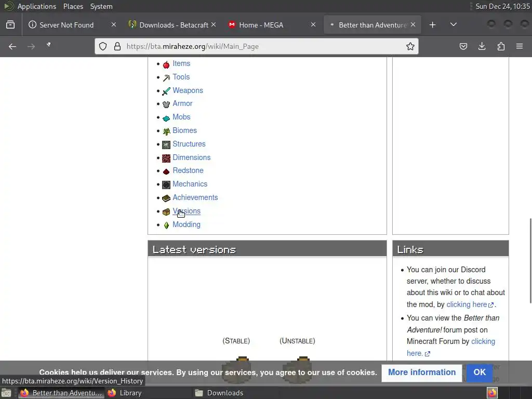Open the Mobs wiki link
The width and height of the screenshot is (532, 399).
[181, 117]
